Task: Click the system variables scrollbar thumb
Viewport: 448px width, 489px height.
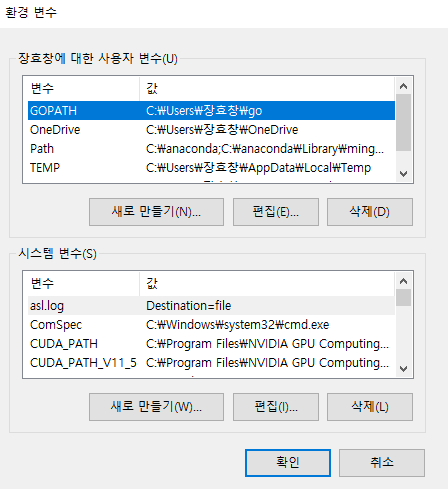Action: (404, 298)
